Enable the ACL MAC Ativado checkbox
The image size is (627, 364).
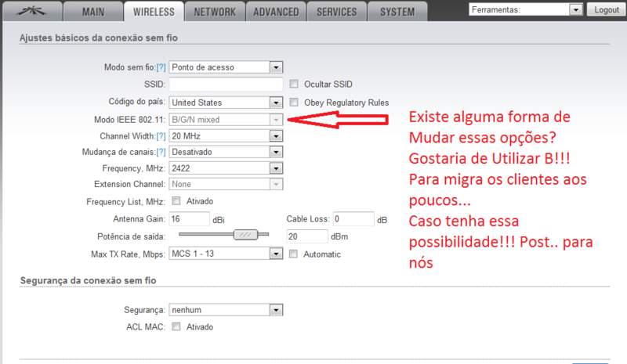[x=176, y=326]
